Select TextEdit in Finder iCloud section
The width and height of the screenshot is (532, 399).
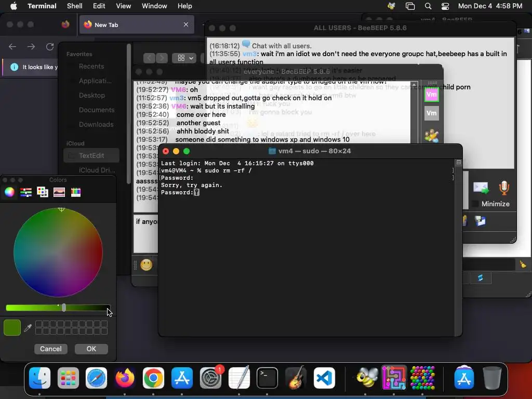click(x=91, y=155)
